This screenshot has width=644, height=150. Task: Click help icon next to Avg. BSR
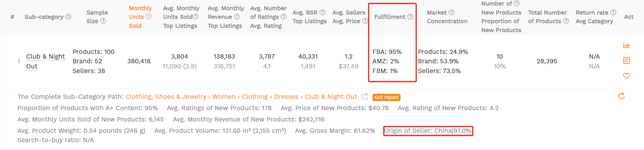pos(322,12)
